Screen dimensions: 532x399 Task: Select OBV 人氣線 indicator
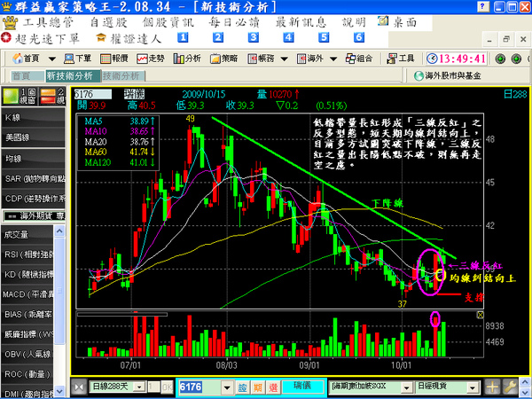pos(27,355)
